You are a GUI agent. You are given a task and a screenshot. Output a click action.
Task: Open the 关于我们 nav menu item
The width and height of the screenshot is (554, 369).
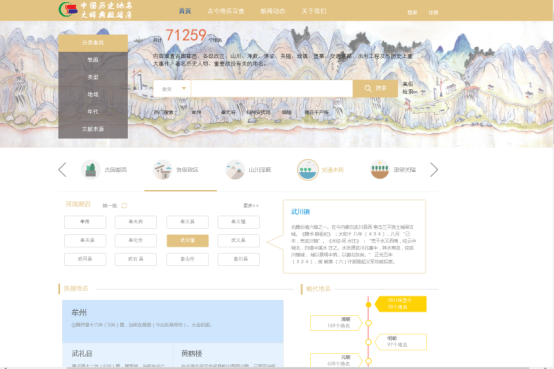[x=314, y=11]
